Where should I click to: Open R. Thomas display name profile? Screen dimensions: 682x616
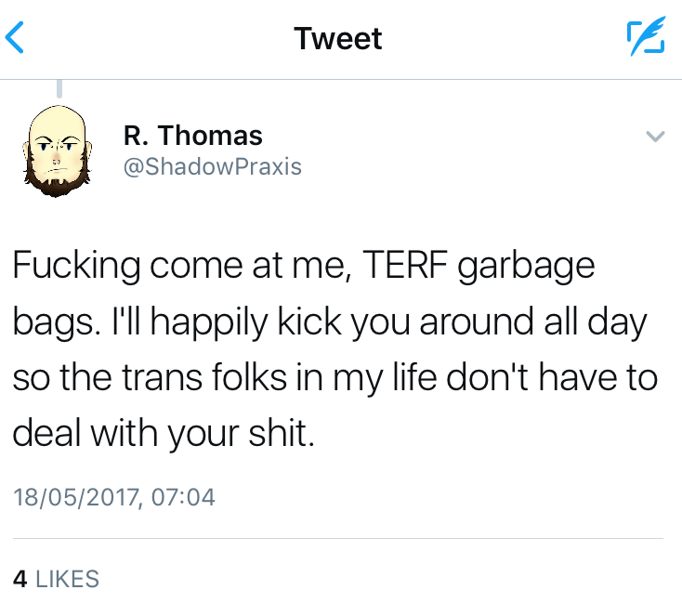click(x=193, y=136)
